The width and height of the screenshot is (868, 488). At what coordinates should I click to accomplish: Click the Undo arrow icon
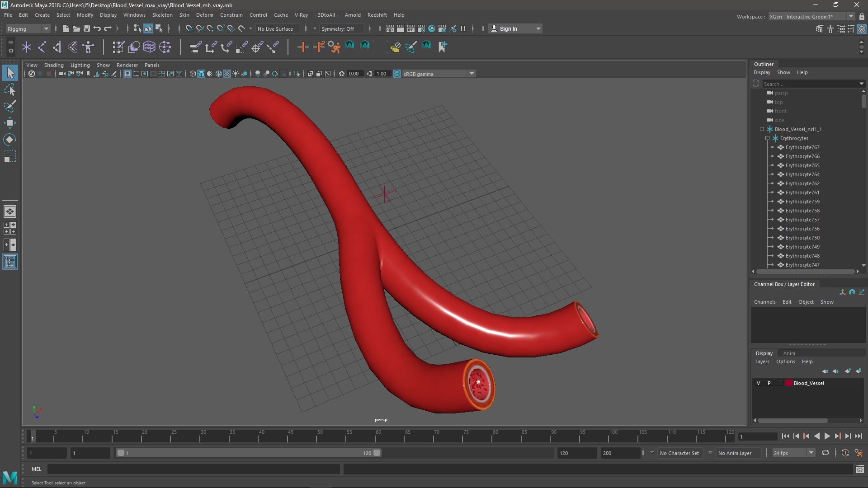pos(97,28)
